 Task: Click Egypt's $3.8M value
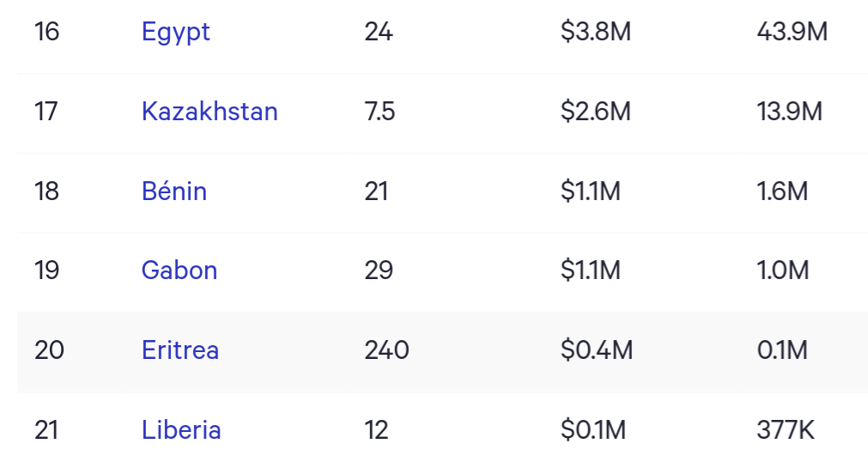[596, 32]
